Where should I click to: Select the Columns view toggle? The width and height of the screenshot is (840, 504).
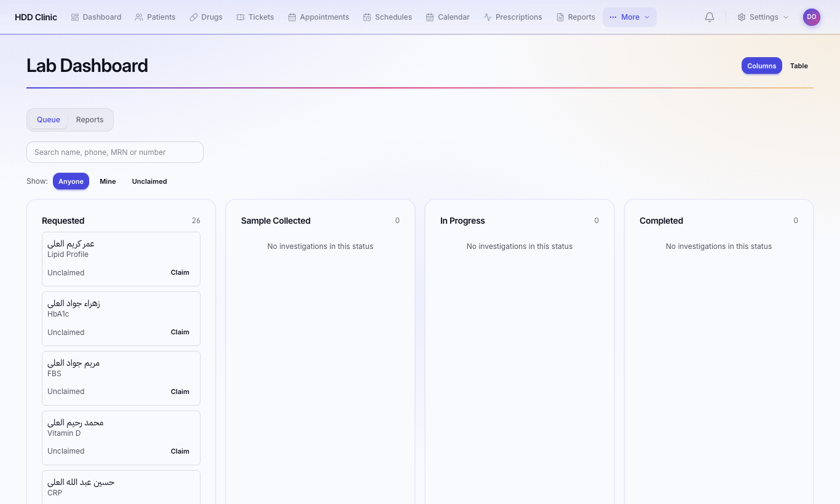point(762,66)
